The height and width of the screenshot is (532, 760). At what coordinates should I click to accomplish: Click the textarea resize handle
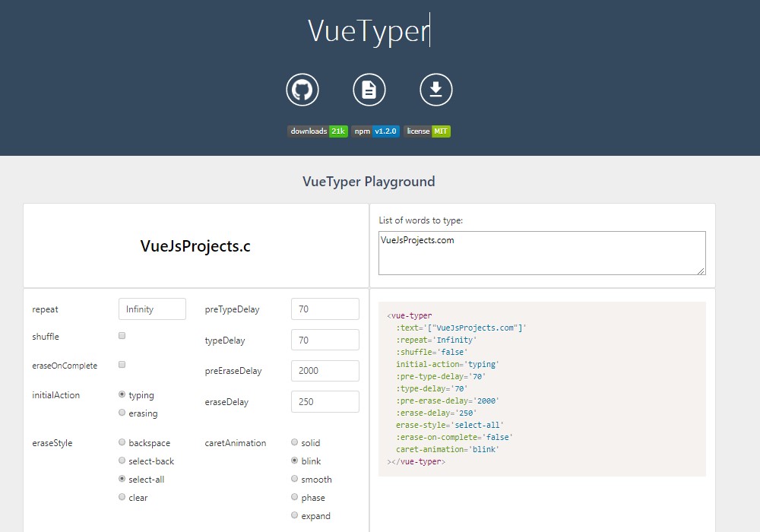click(x=701, y=271)
